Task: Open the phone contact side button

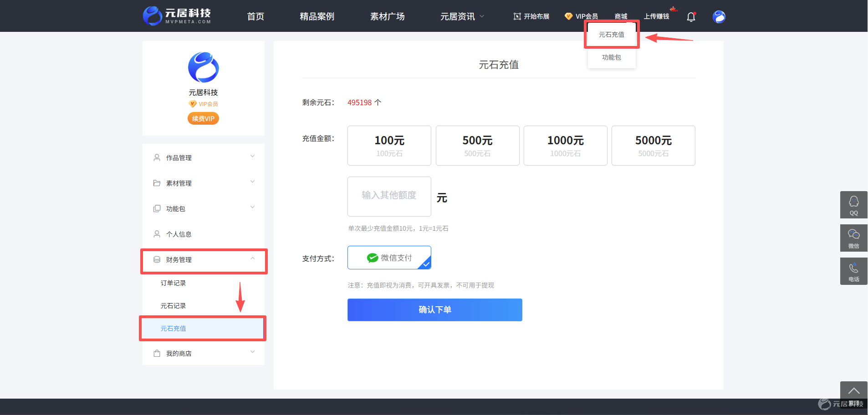Action: click(x=853, y=271)
